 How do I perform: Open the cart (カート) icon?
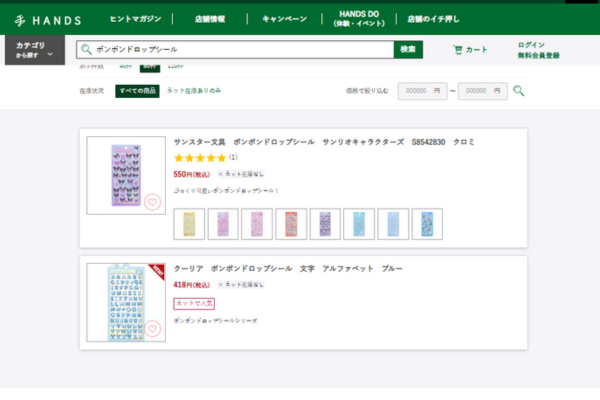click(x=470, y=50)
